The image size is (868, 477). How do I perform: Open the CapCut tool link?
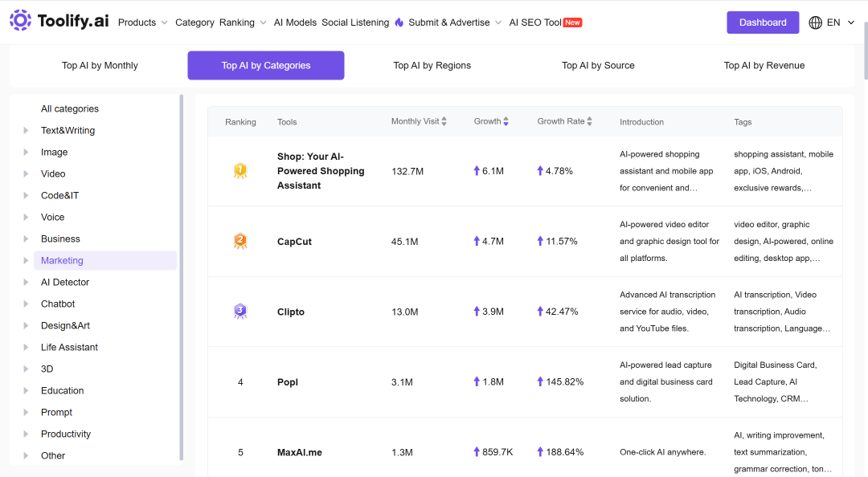click(294, 242)
